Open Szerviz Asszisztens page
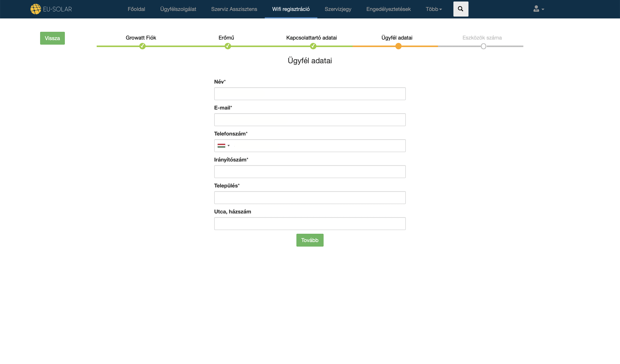The width and height of the screenshot is (620, 364). (234, 9)
